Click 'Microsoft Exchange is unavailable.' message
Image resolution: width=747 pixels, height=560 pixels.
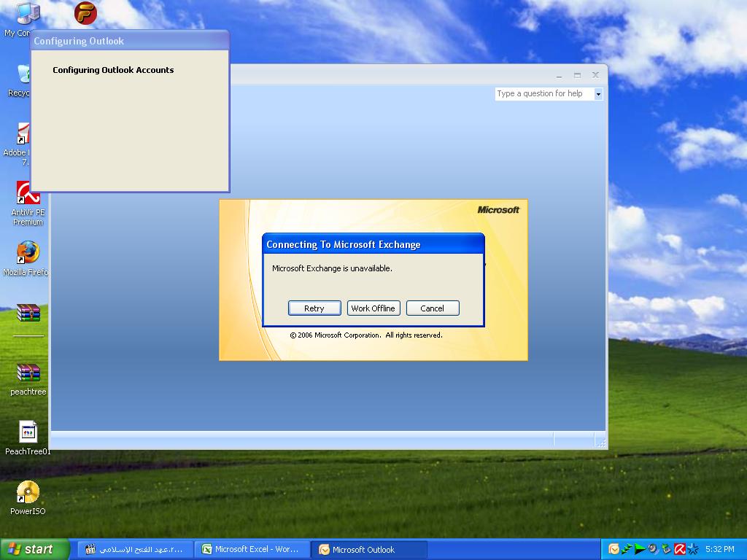(332, 268)
